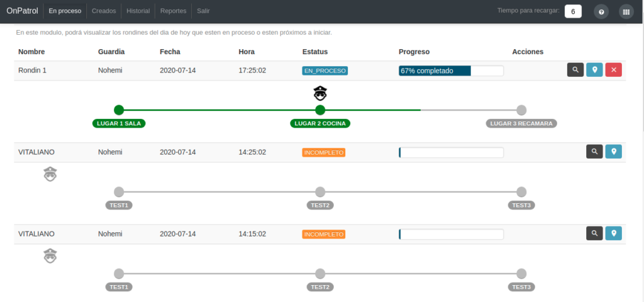Open map marker for VITALIANO 14:15:02 row

(x=614, y=233)
